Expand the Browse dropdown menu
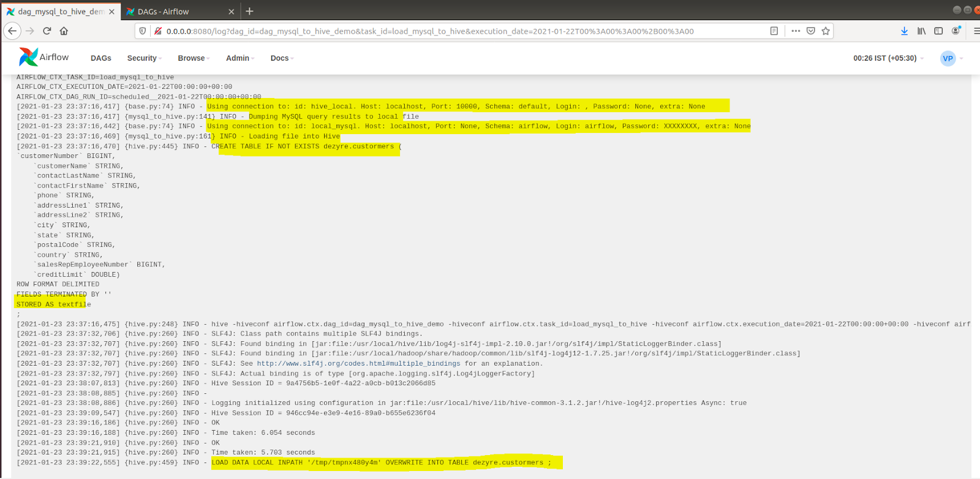The width and height of the screenshot is (980, 479). pos(194,58)
